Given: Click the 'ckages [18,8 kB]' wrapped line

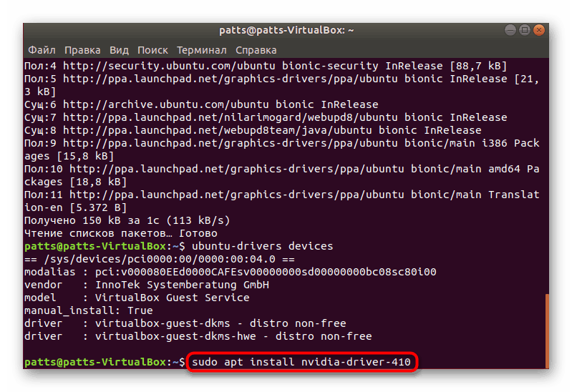Looking at the screenshot, I should coord(75,182).
